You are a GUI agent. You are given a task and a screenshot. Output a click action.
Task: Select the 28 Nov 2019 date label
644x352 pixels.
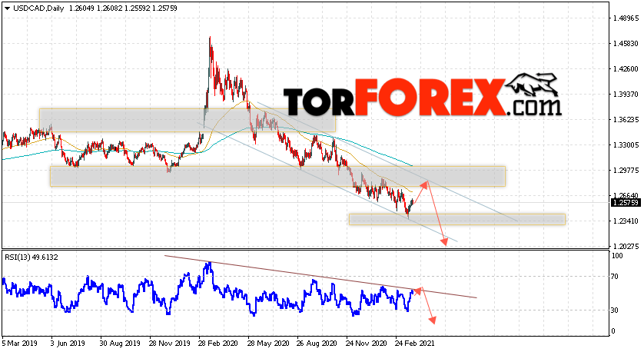coord(169,343)
